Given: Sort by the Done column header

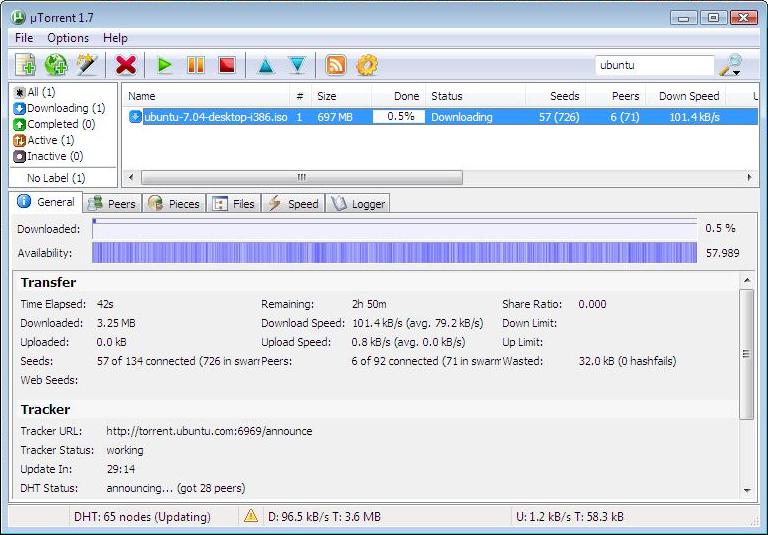Looking at the screenshot, I should (x=399, y=96).
